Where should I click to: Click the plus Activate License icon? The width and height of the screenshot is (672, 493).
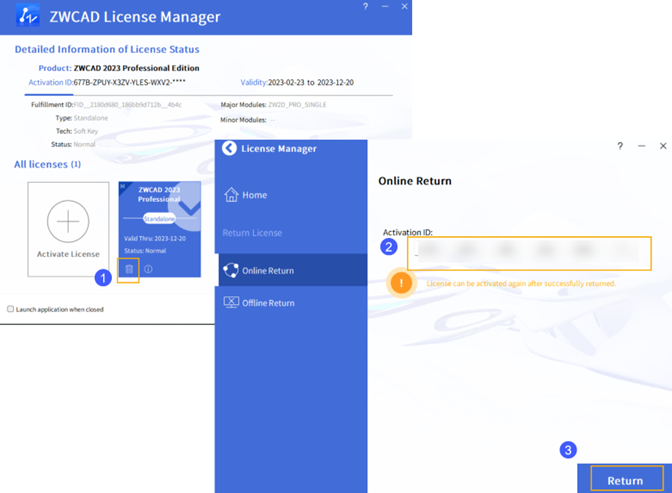[68, 221]
